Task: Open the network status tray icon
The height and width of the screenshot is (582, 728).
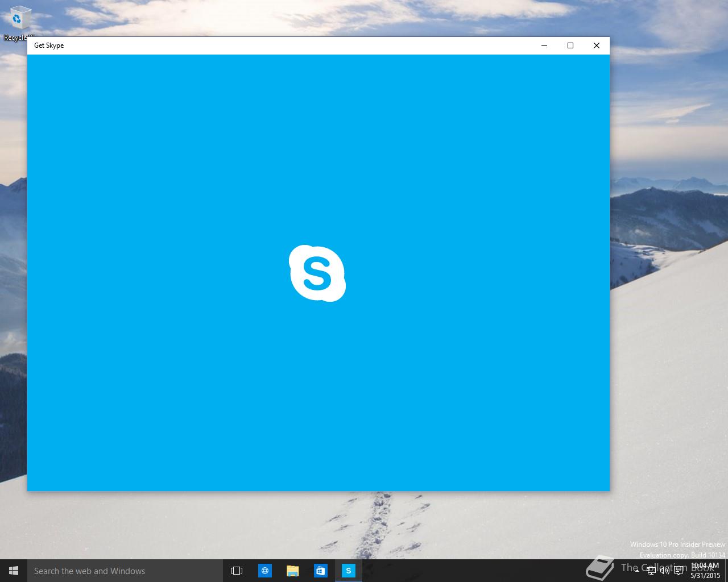Action: point(651,571)
